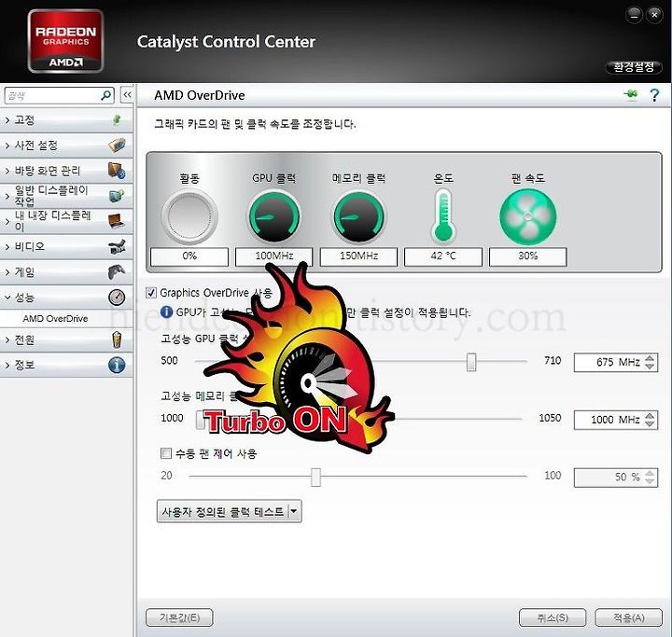672x637 pixels.
Task: Expand the 전원 category
Action: pyautogui.click(x=7, y=340)
